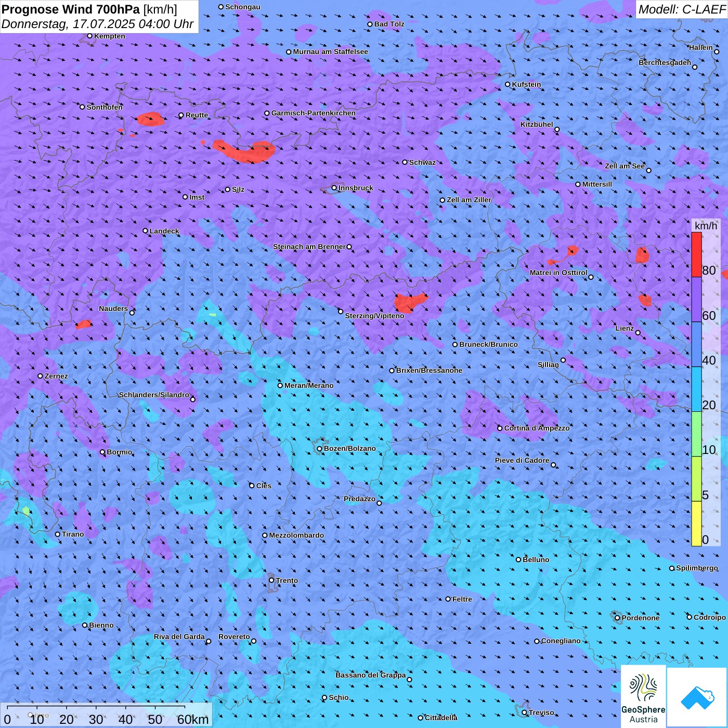This screenshot has width=728, height=728.
Task: Click the Zell am Ziller label
Action: [x=469, y=200]
